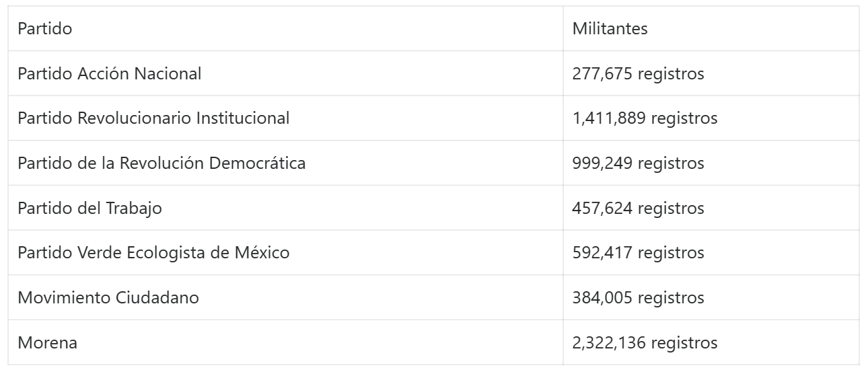
Task: Select the Partido Revolucionario Institucional cell
Action: [x=153, y=118]
